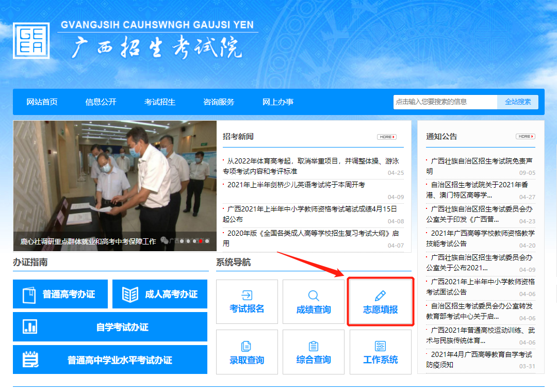Viewport: 557px width, 392px height.
Task: Click the 全站搜索 search button
Action: (x=518, y=102)
